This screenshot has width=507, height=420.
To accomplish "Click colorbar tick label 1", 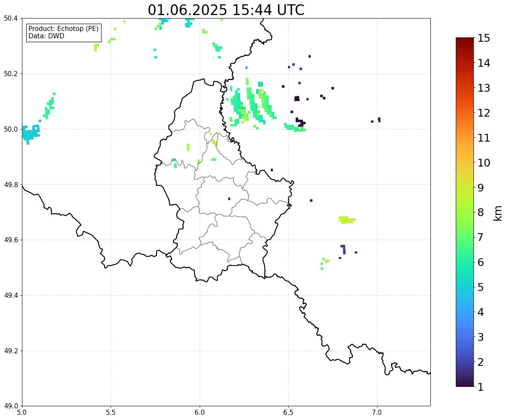I will 481,387.
